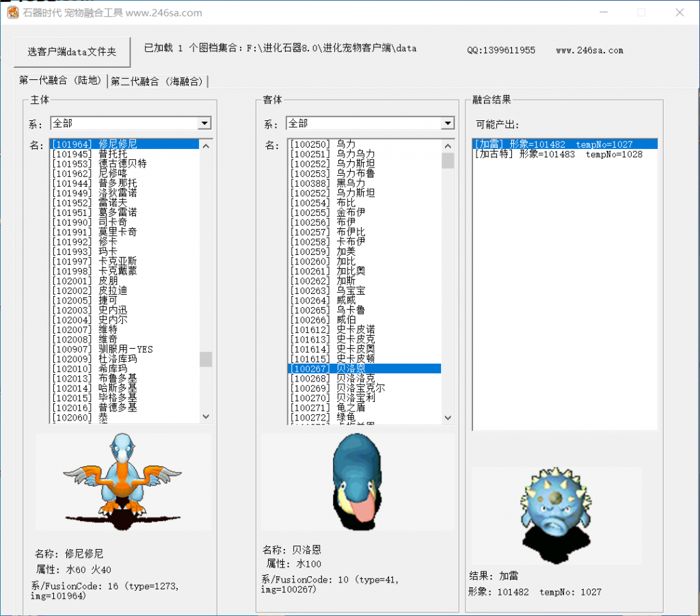This screenshot has height=616, width=700.
Task: Select [加雷] 形象=101482 fusion result
Action: click(565, 144)
